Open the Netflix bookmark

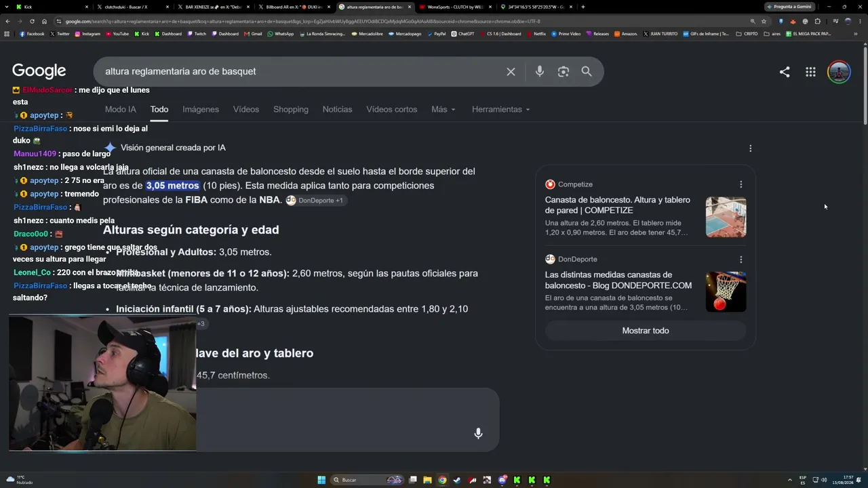(536, 34)
